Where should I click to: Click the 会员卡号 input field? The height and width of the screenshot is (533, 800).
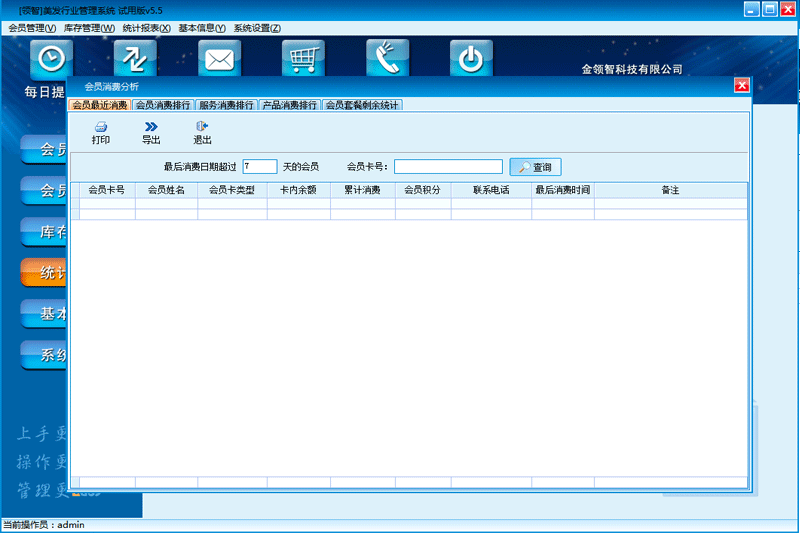coord(448,166)
